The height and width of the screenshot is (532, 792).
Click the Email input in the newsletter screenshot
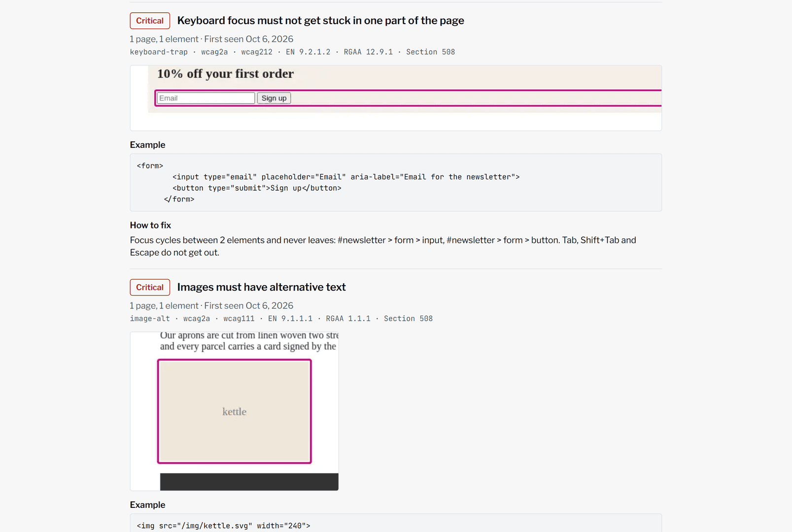point(206,98)
